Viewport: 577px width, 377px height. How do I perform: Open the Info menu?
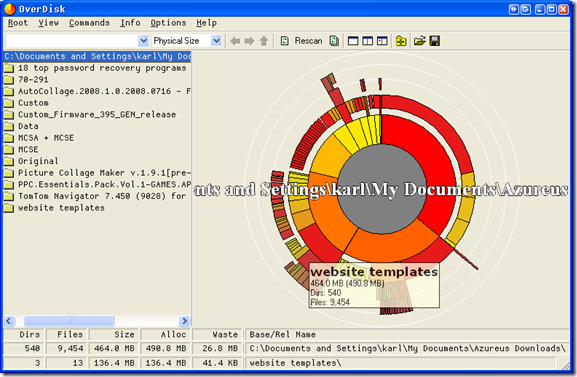click(130, 23)
